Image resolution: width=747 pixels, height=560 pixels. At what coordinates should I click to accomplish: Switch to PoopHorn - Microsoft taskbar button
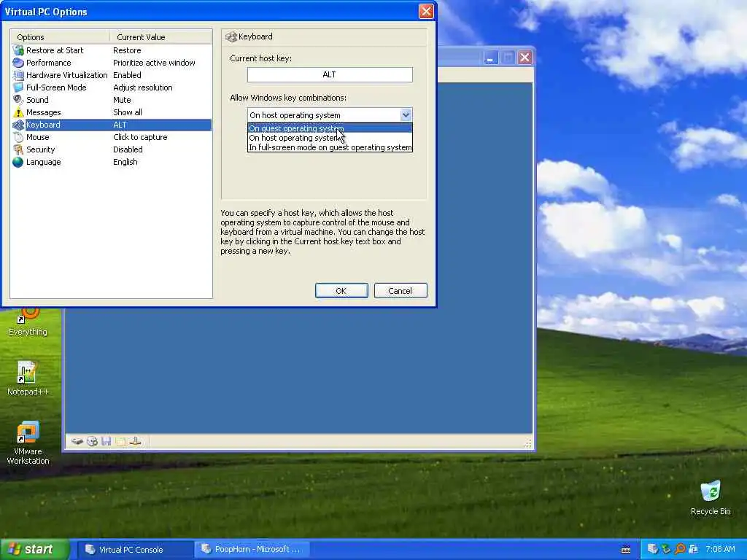pyautogui.click(x=252, y=550)
